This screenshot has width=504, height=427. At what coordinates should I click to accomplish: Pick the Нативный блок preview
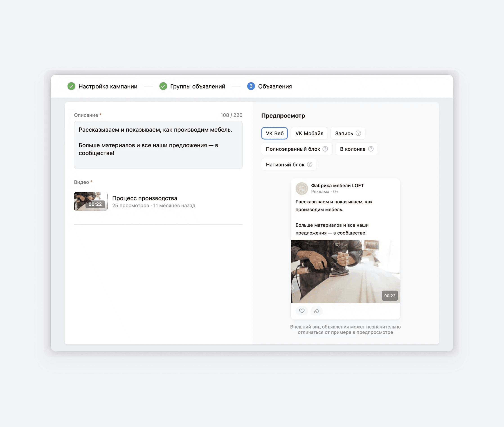[x=289, y=165]
